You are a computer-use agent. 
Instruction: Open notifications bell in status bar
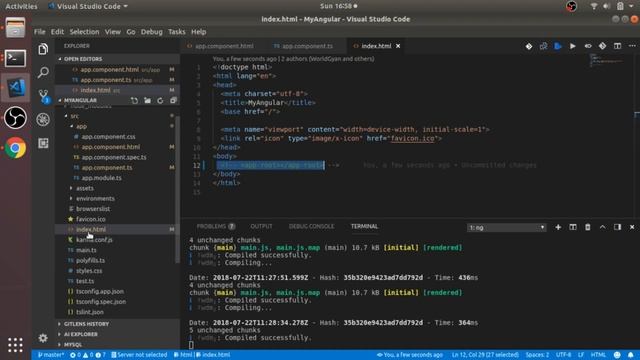pos(631,355)
